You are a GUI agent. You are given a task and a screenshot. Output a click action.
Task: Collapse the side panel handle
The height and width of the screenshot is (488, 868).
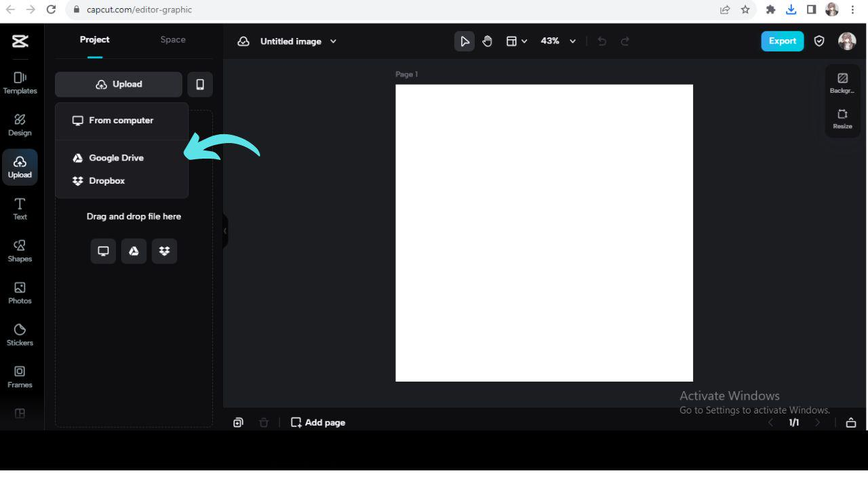[225, 231]
